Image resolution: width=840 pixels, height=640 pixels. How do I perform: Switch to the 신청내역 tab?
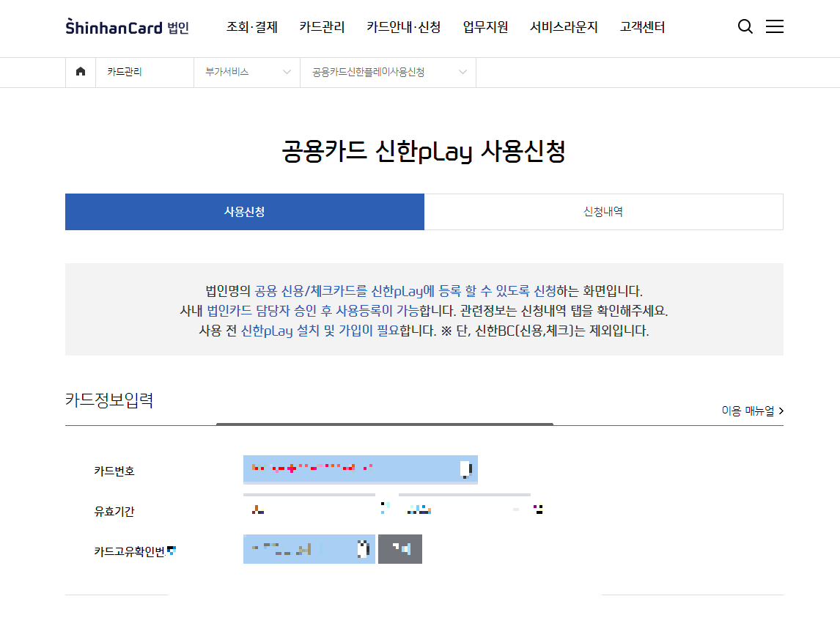tap(604, 212)
